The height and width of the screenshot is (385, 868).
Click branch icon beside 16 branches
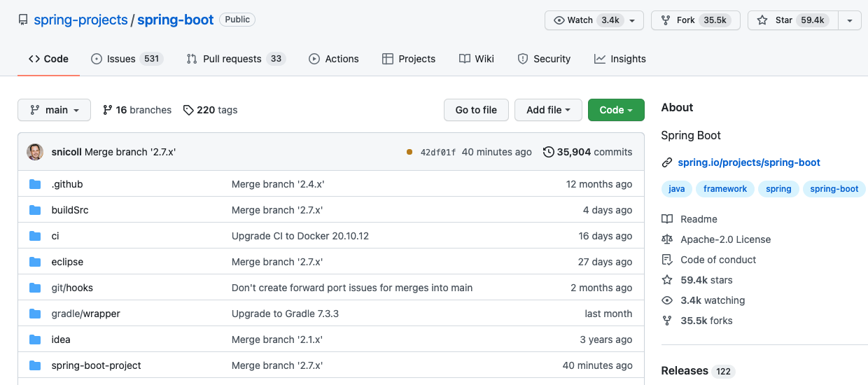click(107, 110)
